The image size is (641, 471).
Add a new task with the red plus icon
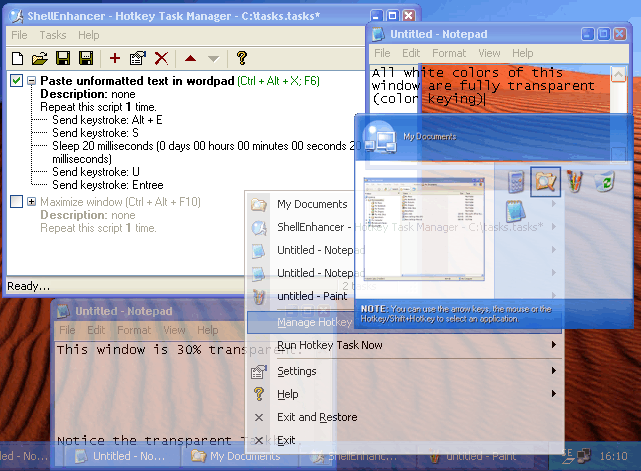pyautogui.click(x=115, y=58)
